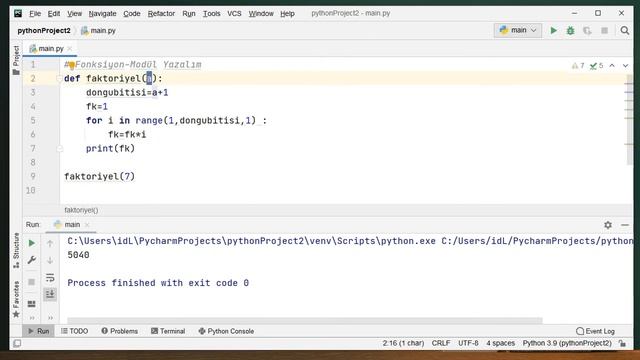Toggle soft-wrap in console

(50, 278)
